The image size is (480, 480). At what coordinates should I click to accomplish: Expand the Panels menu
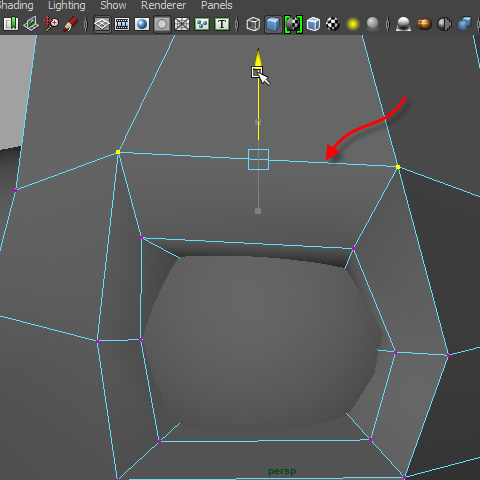pyautogui.click(x=217, y=5)
